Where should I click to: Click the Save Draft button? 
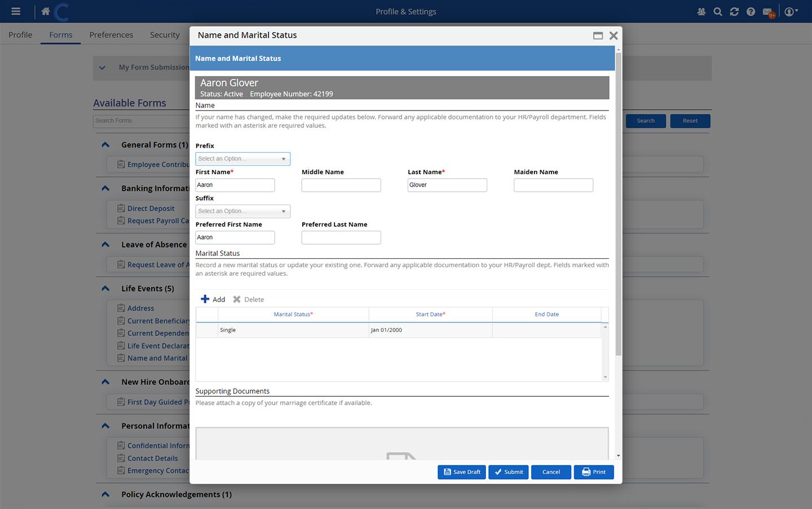pyautogui.click(x=462, y=472)
